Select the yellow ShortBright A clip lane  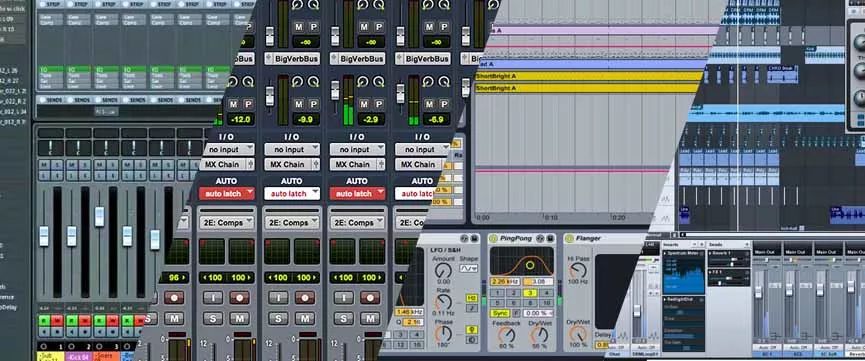[x=589, y=77]
